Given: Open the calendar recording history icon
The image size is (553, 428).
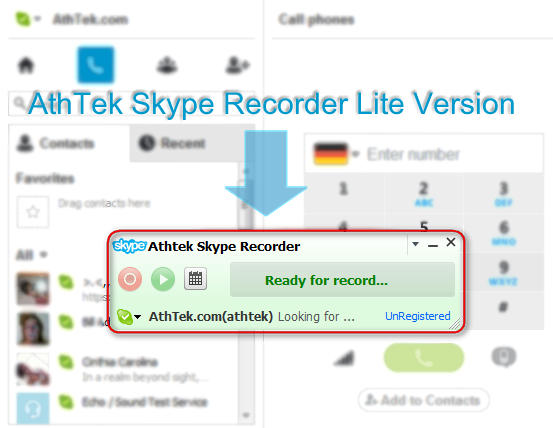Looking at the screenshot, I should point(195,279).
